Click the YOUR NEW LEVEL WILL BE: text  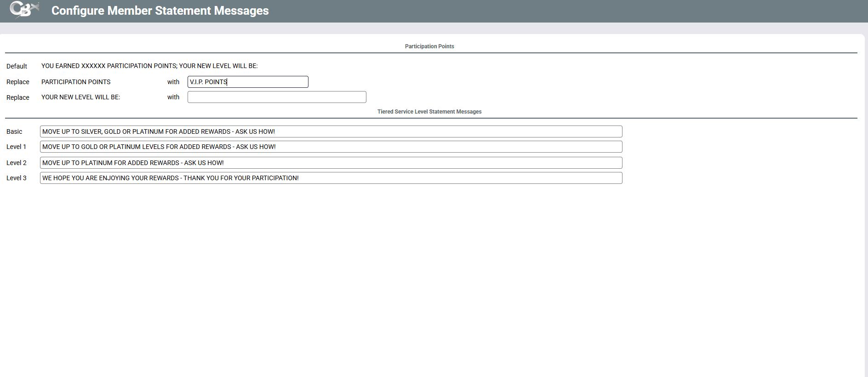tap(80, 97)
